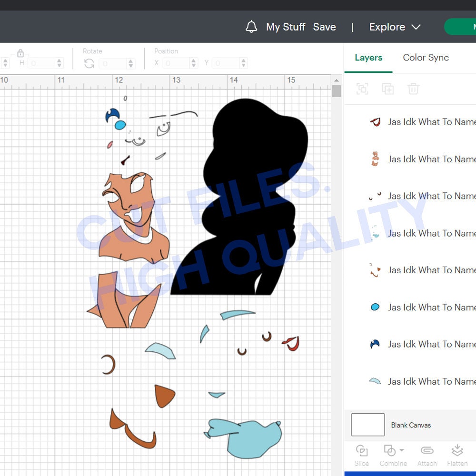
Task: Click the Duplicate layer icon
Action: click(x=387, y=89)
